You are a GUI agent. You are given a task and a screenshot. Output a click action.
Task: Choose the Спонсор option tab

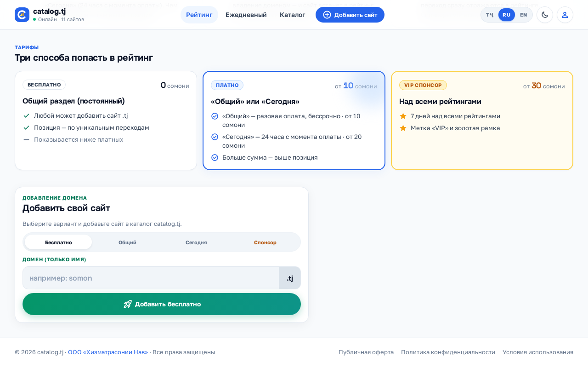click(x=265, y=242)
